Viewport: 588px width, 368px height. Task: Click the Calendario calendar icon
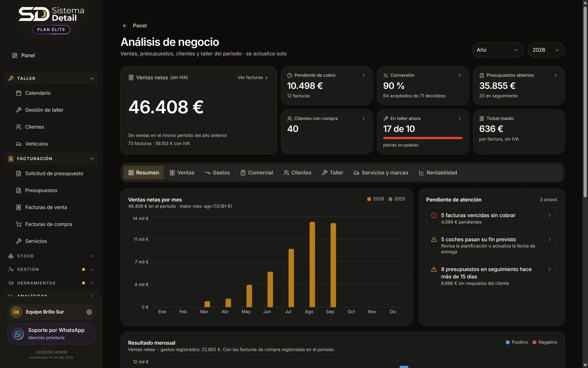click(x=19, y=93)
